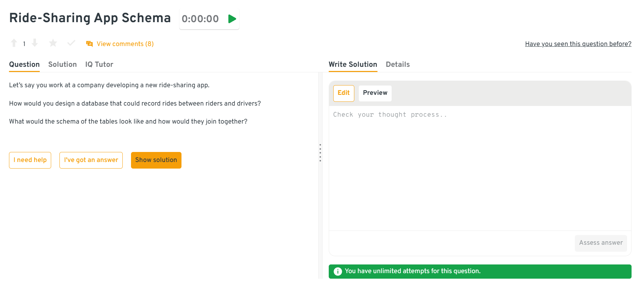Viewport: 644px width, 288px height.
Task: Reveal answer with Show solution button
Action: (156, 160)
